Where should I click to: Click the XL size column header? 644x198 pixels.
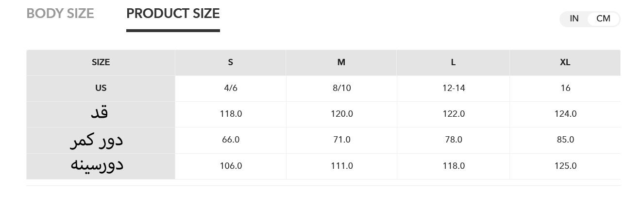tap(565, 62)
